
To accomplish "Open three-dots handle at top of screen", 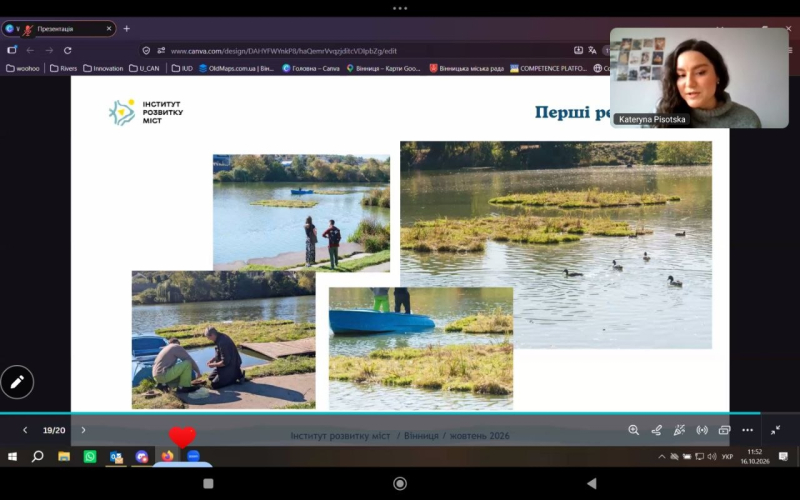I will click(x=400, y=8).
